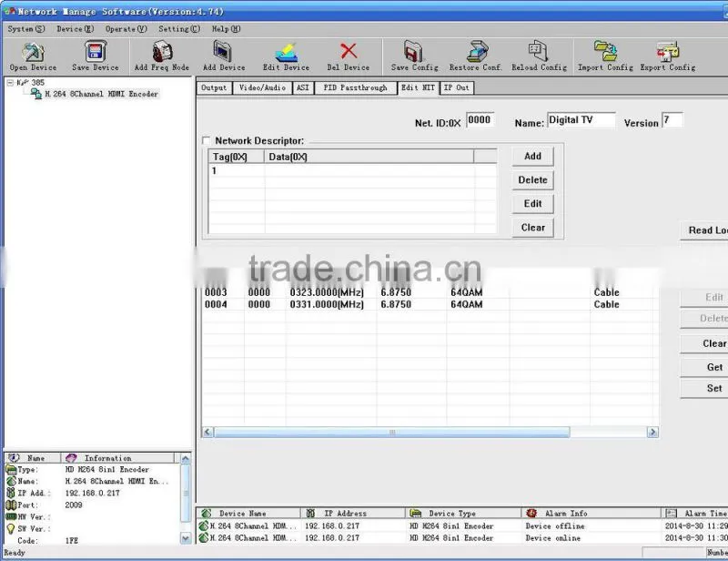This screenshot has width=728, height=561.
Task: Switch to the IP Out tab
Action: (x=457, y=87)
